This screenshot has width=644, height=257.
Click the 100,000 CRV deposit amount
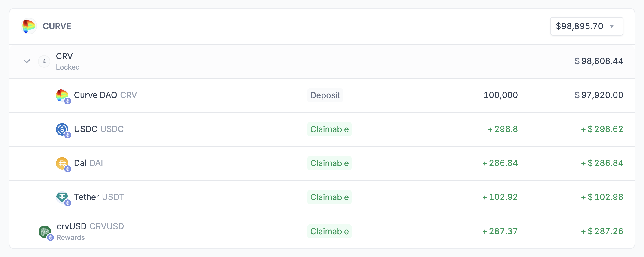click(501, 95)
